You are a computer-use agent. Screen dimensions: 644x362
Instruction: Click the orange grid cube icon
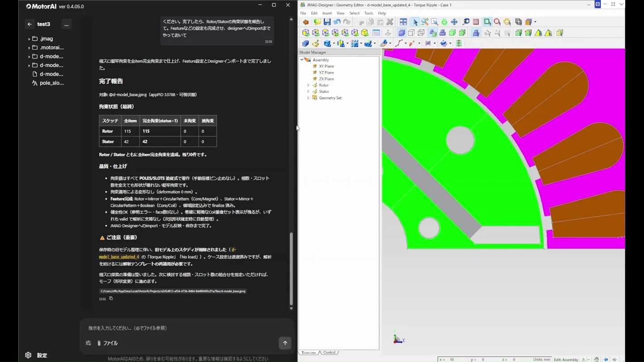pos(528,22)
